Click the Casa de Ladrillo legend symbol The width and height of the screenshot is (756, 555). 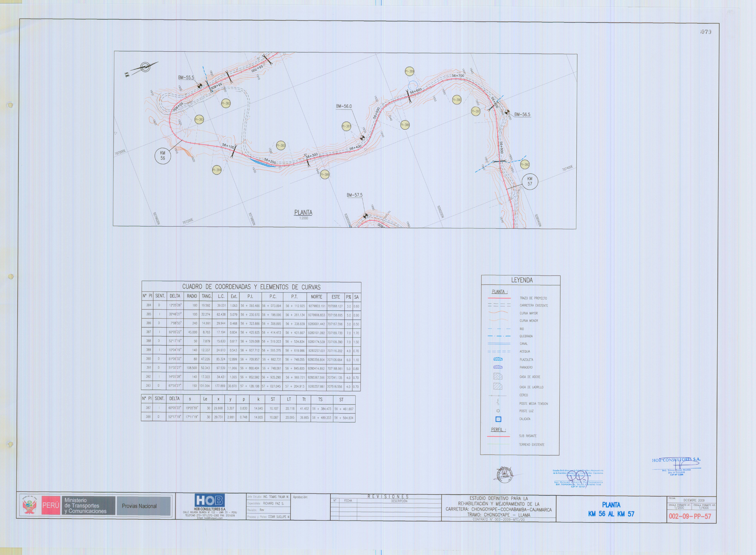pyautogui.click(x=498, y=386)
